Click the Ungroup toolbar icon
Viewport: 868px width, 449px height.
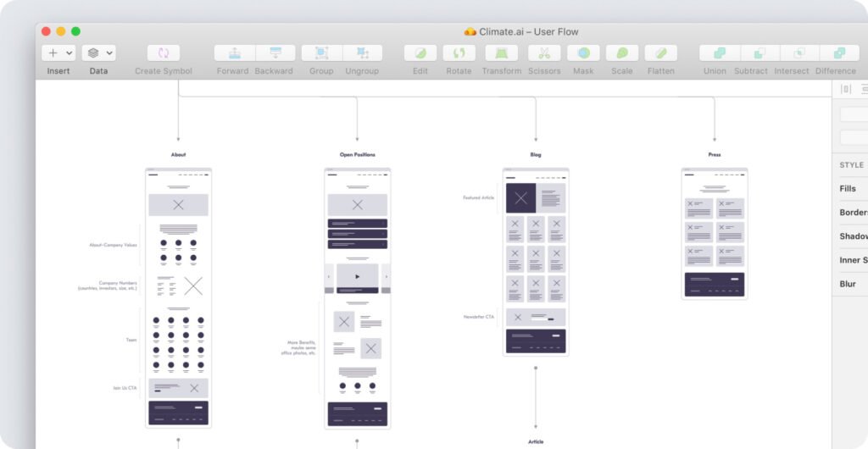[362, 53]
